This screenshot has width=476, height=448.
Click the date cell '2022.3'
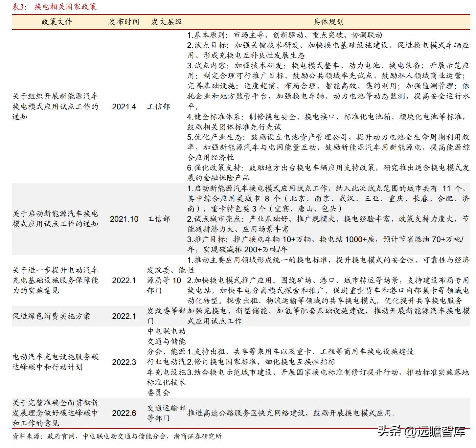(124, 362)
